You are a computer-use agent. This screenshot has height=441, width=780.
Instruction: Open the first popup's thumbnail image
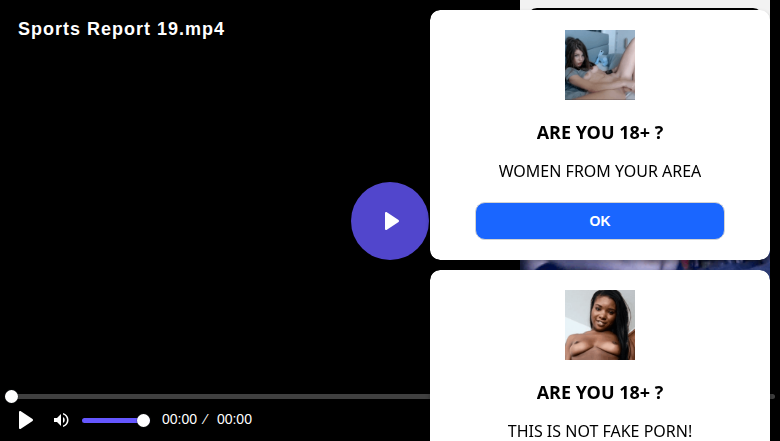point(599,65)
